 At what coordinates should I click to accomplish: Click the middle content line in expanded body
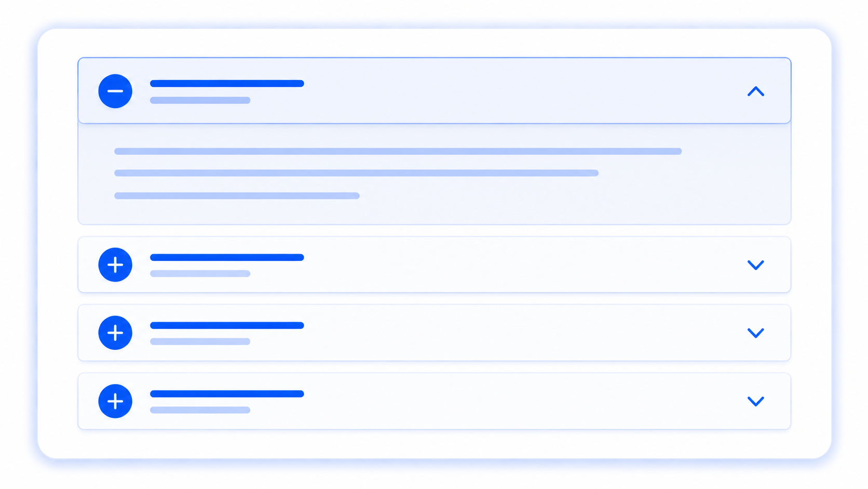click(x=357, y=173)
